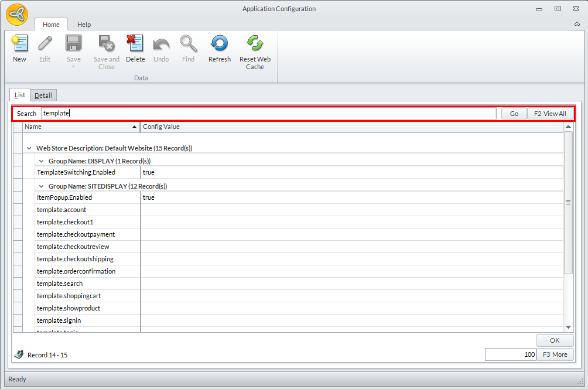The width and height of the screenshot is (588, 389).
Task: Select the template.search row
Action: [x=299, y=284]
